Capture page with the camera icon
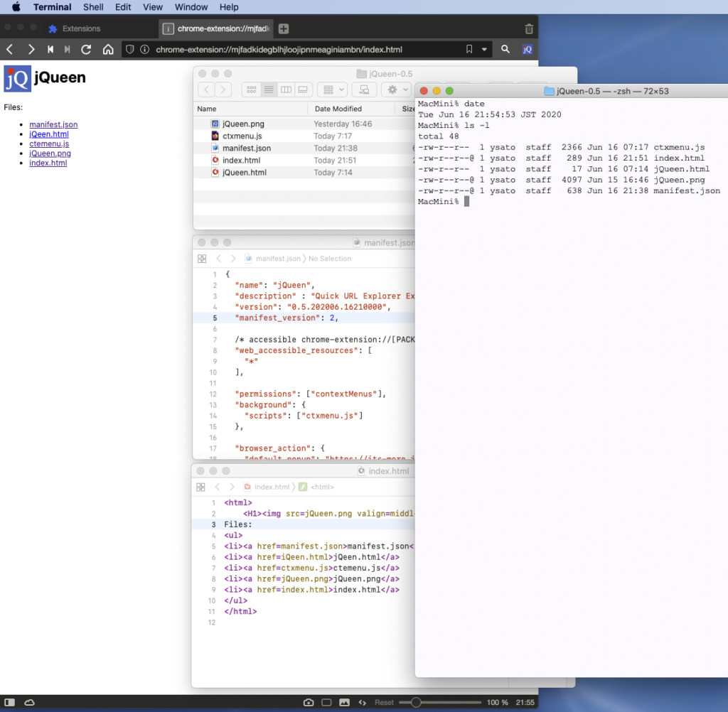This screenshot has width=728, height=712. click(309, 702)
